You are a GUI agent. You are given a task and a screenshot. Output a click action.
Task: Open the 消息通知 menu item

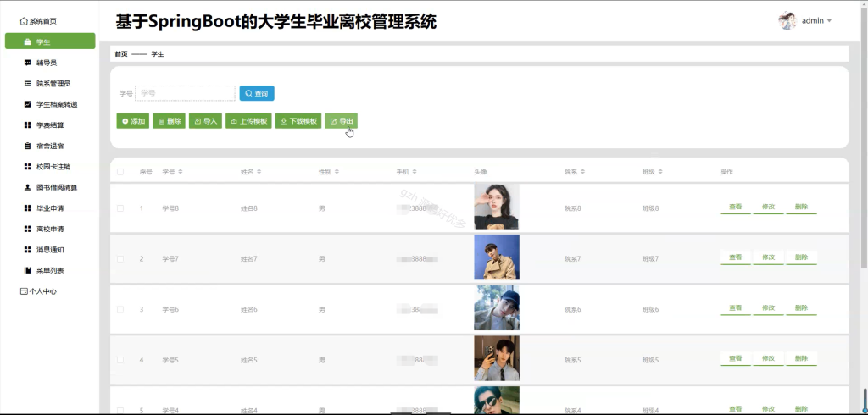[50, 250]
